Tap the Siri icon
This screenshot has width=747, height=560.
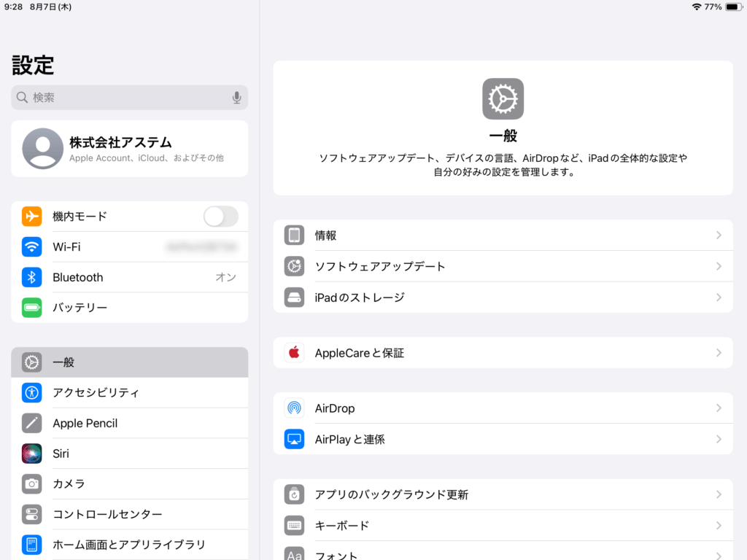click(x=32, y=454)
